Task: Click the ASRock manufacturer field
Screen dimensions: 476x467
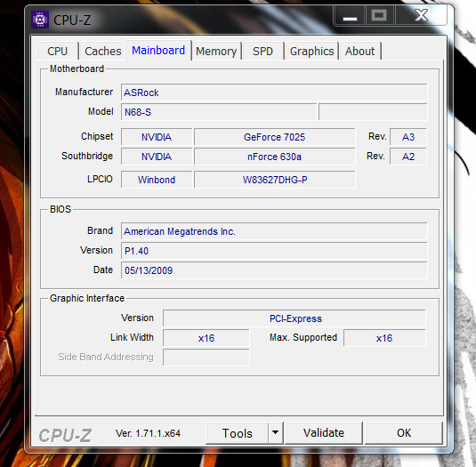Action: [274, 93]
